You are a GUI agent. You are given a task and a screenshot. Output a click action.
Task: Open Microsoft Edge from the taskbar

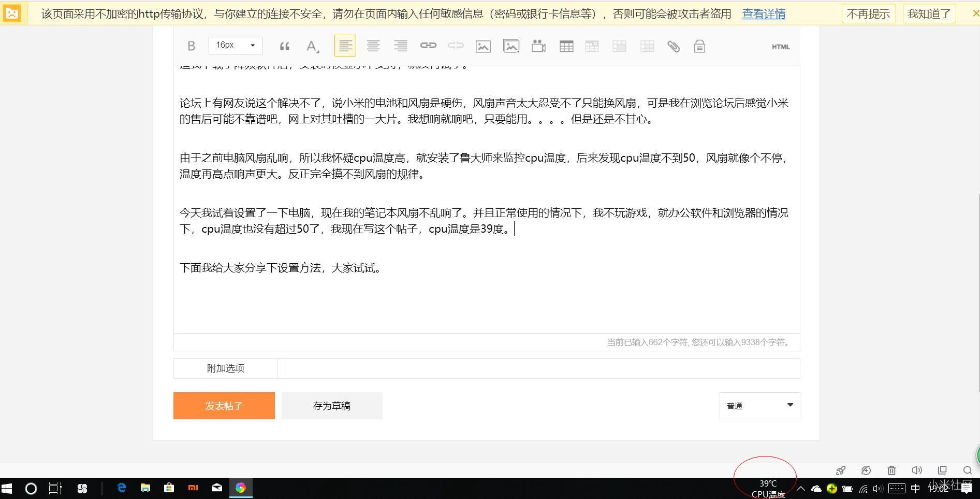[x=122, y=488]
